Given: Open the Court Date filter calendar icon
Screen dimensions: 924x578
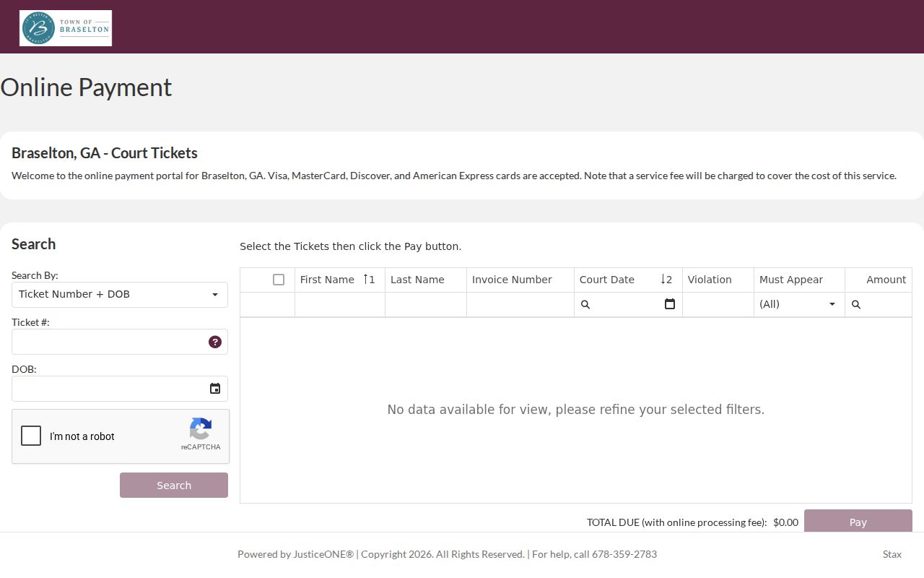Looking at the screenshot, I should (x=670, y=304).
